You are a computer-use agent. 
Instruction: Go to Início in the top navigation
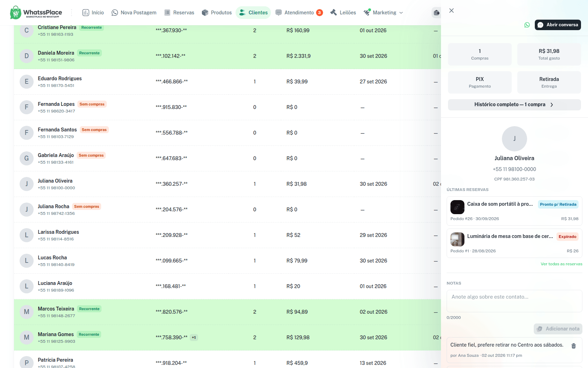(x=93, y=13)
